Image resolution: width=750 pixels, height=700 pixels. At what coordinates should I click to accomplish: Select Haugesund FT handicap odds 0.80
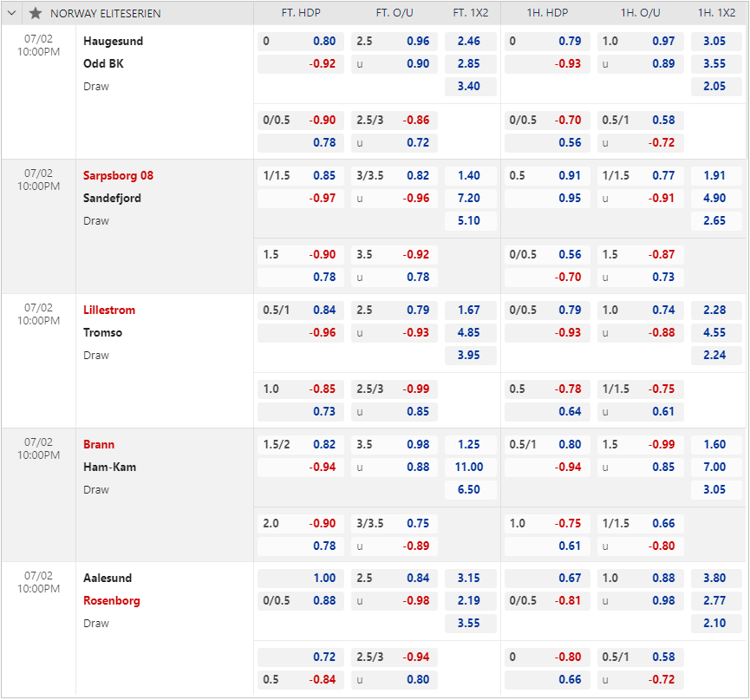(301, 41)
